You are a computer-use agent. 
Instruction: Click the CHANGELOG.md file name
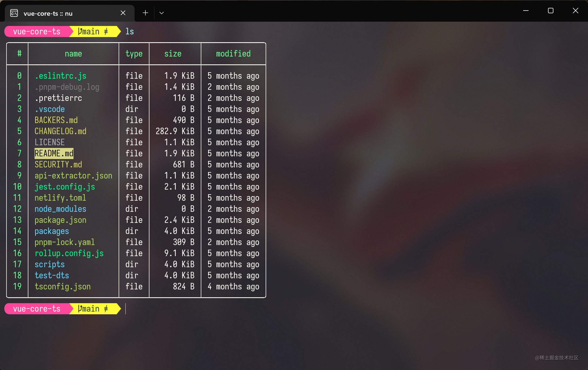[x=61, y=131]
